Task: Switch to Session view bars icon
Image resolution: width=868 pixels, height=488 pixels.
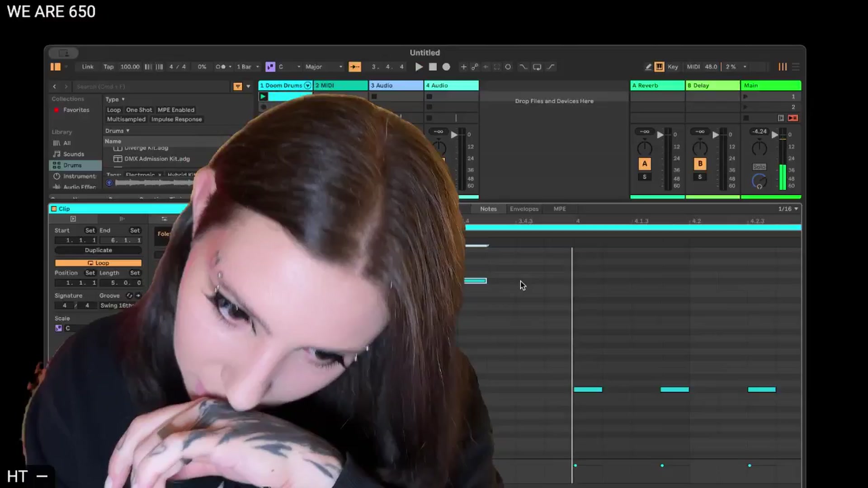Action: tap(783, 67)
